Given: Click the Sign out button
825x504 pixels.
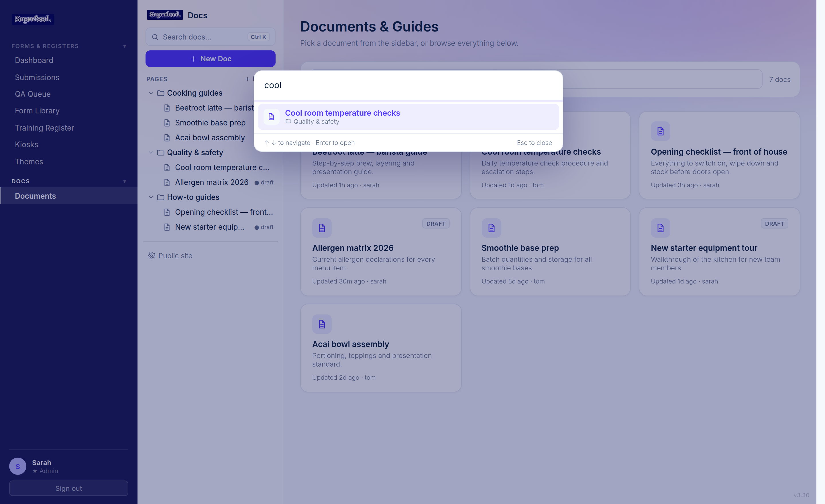Looking at the screenshot, I should 69,488.
